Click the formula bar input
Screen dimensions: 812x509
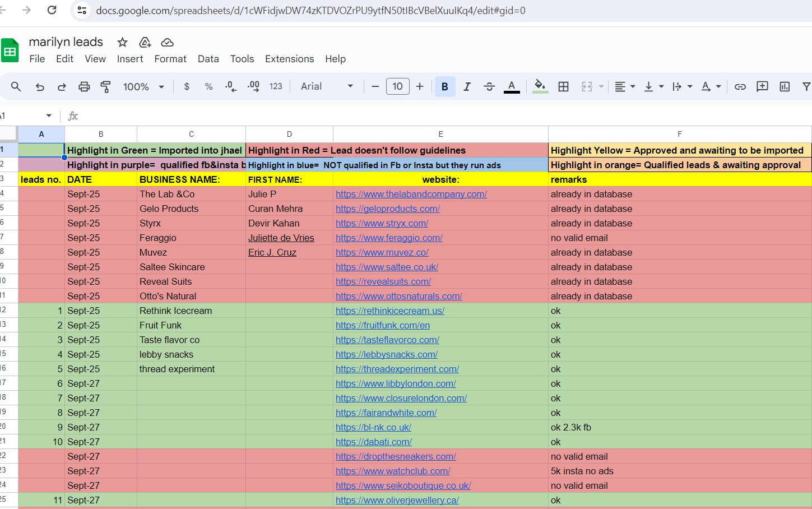pyautogui.click(x=447, y=116)
